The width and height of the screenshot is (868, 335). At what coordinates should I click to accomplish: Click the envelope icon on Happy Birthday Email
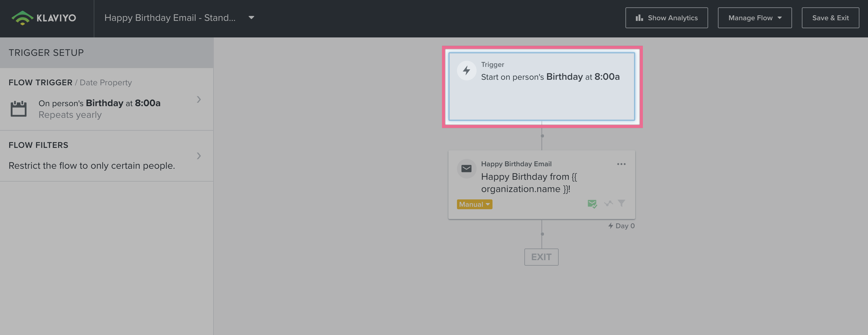coord(466,168)
